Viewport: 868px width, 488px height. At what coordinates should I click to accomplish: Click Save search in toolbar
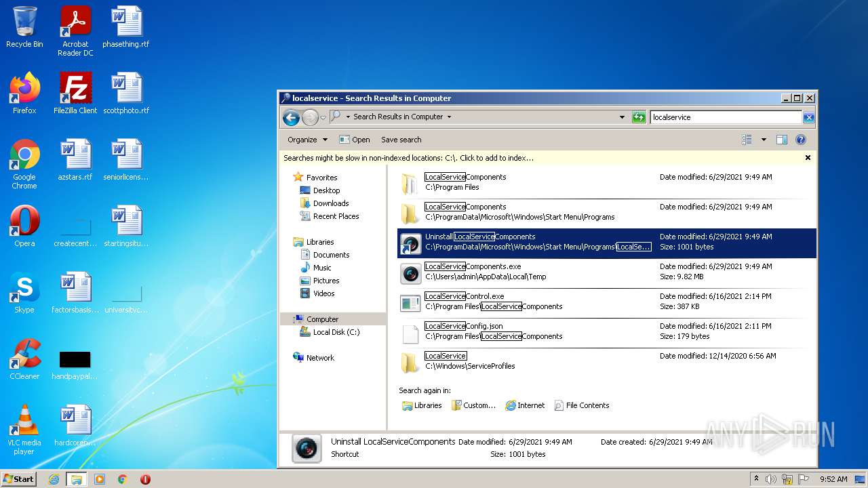point(401,140)
